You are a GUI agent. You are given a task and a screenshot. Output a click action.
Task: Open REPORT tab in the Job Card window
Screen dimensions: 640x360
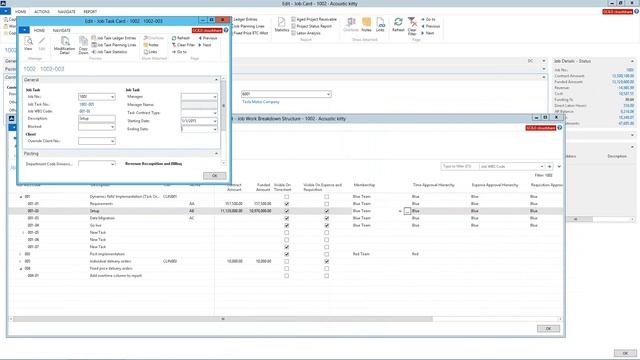click(x=90, y=12)
